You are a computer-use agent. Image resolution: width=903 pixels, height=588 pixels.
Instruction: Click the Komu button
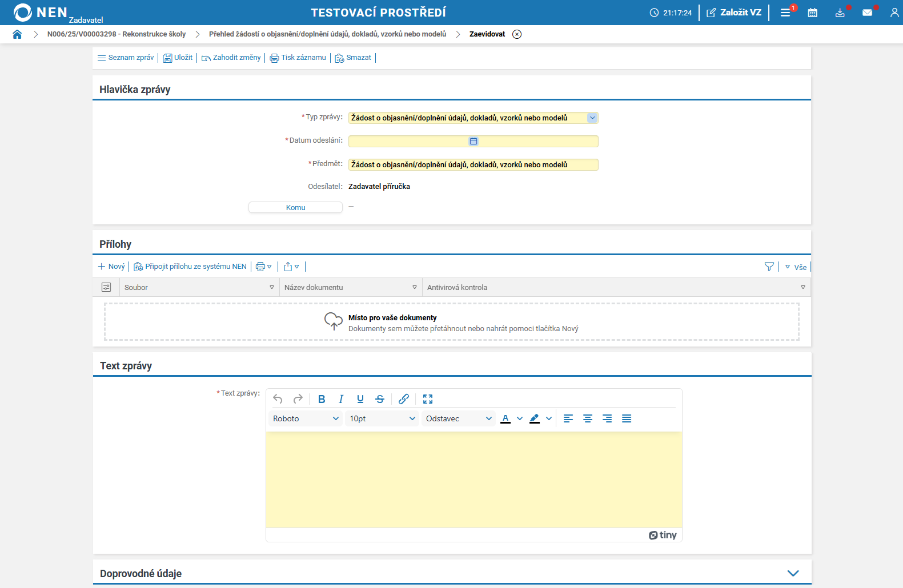295,207
